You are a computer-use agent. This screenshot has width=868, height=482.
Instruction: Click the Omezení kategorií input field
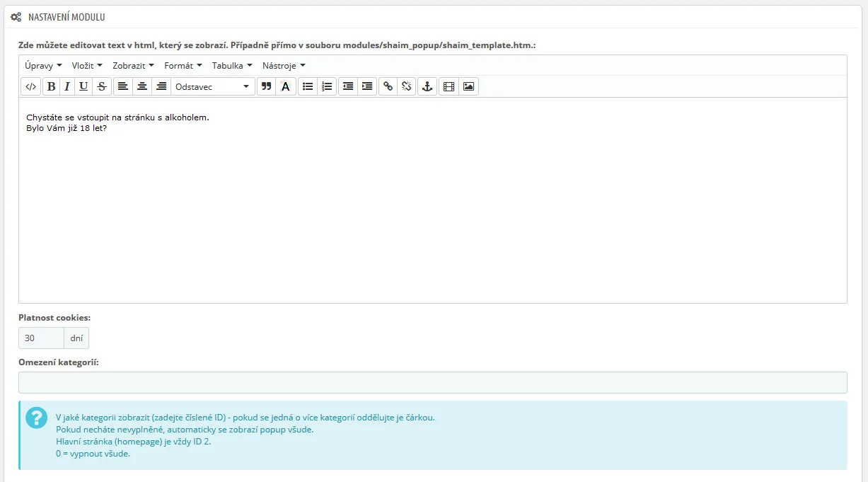point(432,382)
